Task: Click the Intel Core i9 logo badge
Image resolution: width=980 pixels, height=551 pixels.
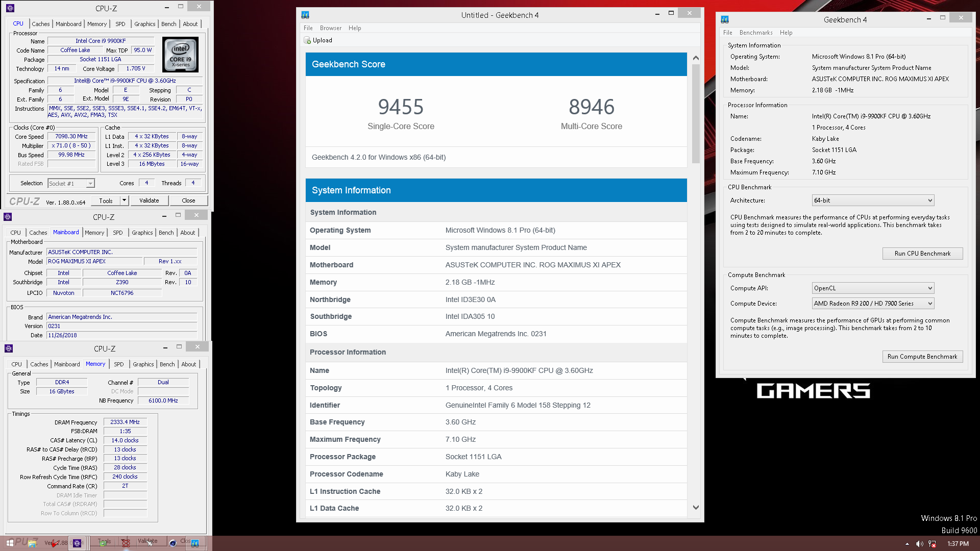Action: pyautogui.click(x=180, y=55)
